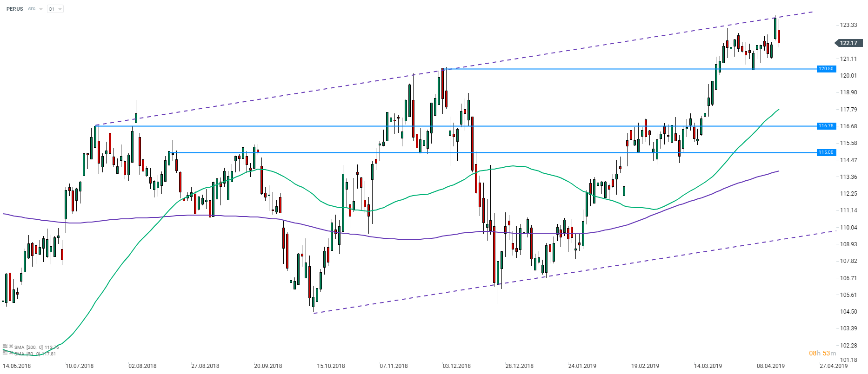Image resolution: width=868 pixels, height=374 pixels.
Task: Click the 112.25 price axis value
Action: [x=848, y=194]
